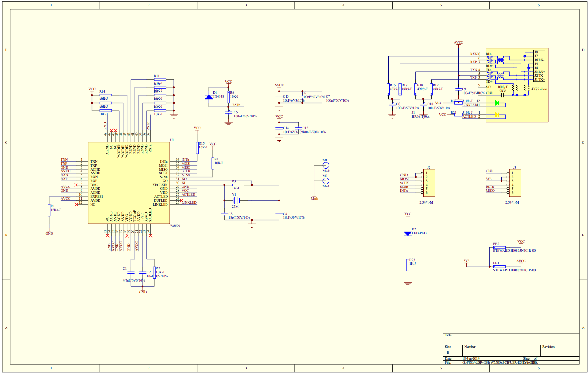Click the FB2 ferrite bead symbol

499,247
